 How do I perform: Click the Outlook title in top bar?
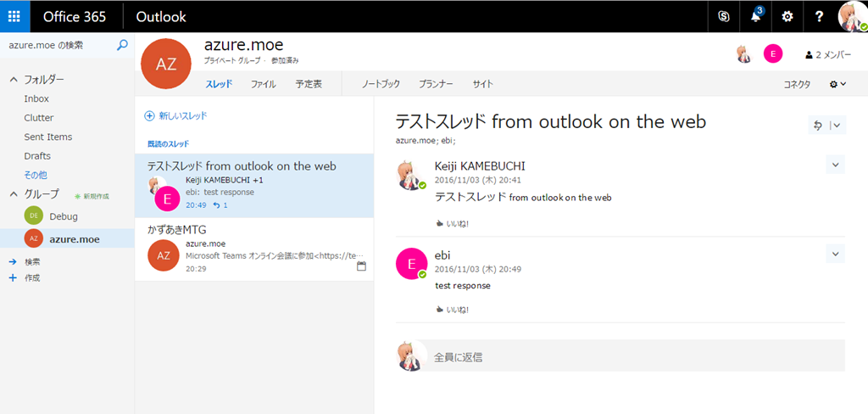[x=161, y=17]
